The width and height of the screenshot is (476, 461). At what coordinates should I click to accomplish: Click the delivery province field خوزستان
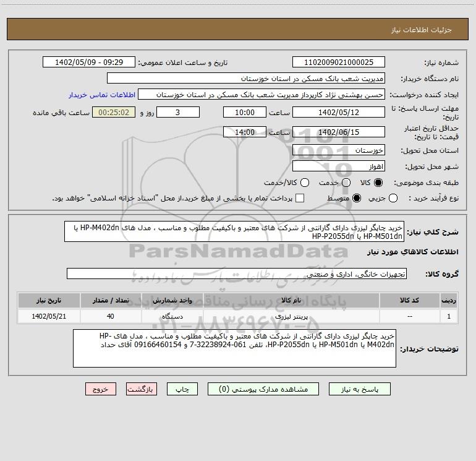point(339,150)
